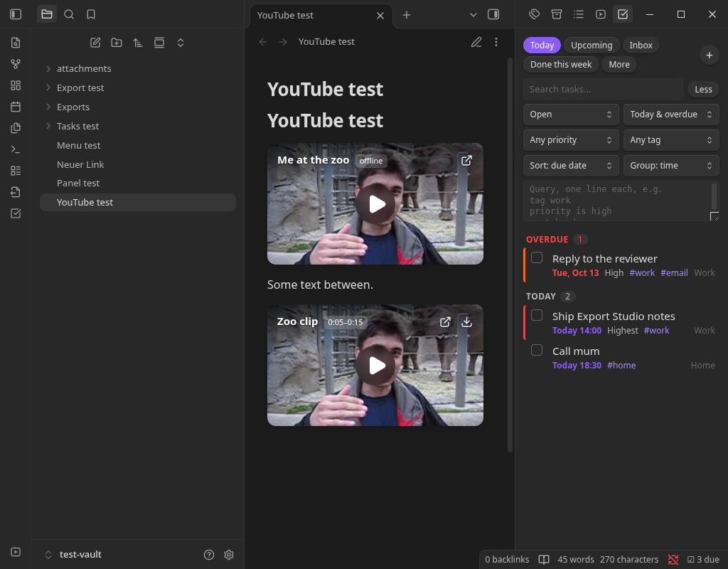Check off Call mum task

pyautogui.click(x=537, y=350)
